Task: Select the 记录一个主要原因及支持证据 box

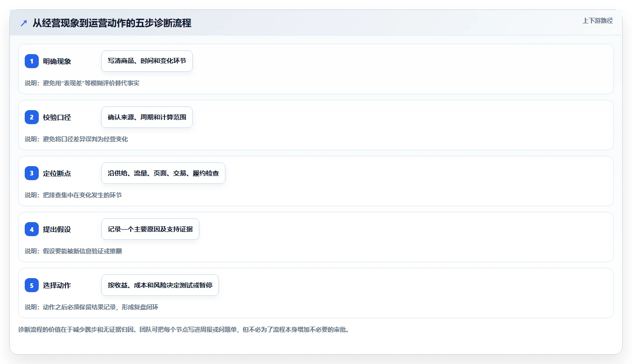Action: pos(150,229)
